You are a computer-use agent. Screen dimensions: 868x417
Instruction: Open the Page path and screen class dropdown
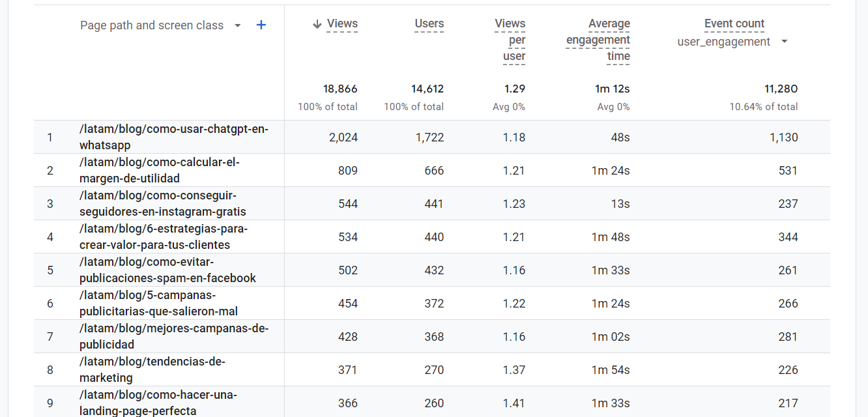[x=152, y=25]
